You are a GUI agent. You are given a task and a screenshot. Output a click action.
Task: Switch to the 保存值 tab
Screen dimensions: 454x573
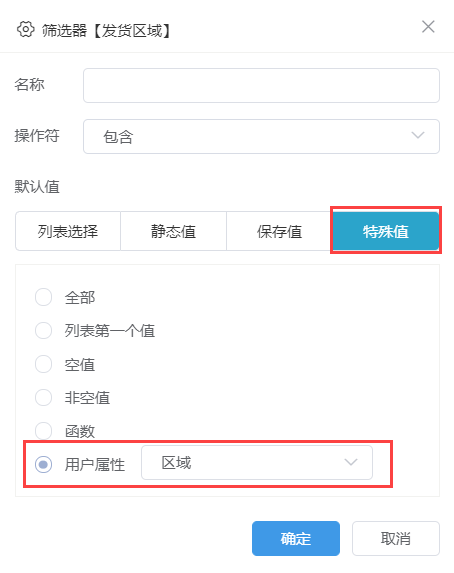(x=279, y=231)
